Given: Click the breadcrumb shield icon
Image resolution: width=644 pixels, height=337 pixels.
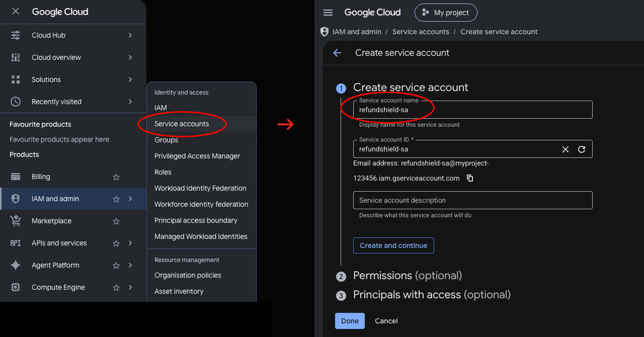Looking at the screenshot, I should (325, 32).
